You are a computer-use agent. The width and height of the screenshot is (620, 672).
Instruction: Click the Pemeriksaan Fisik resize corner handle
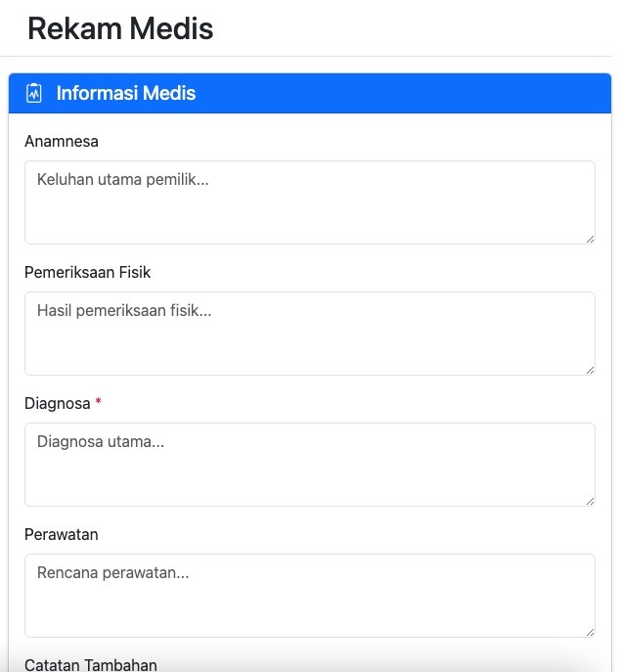pos(590,370)
